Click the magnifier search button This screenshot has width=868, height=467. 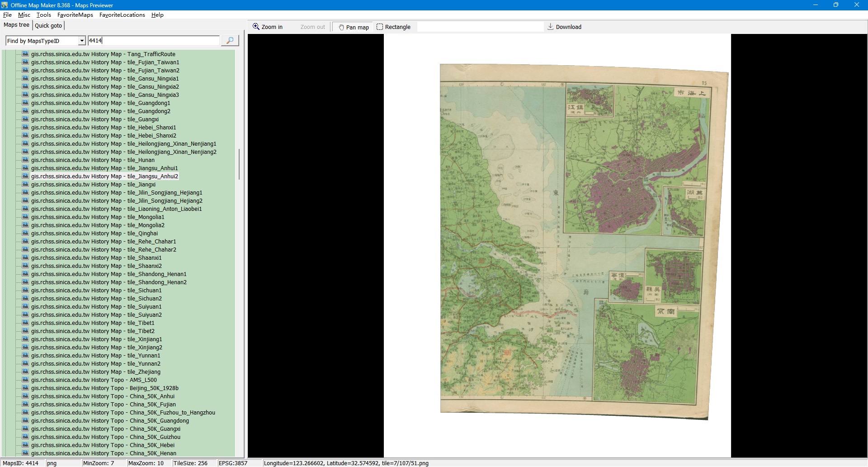pos(230,41)
